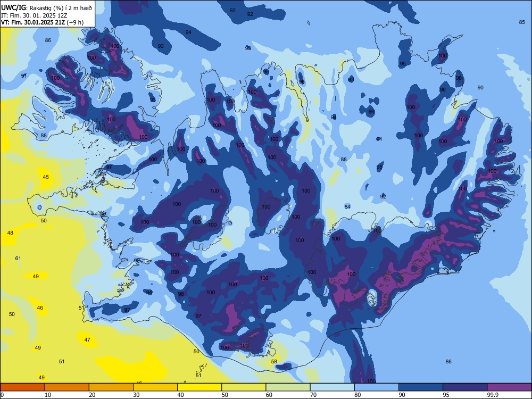Click the '48' humidity value on the map
The image size is (532, 399).
pos(10,233)
